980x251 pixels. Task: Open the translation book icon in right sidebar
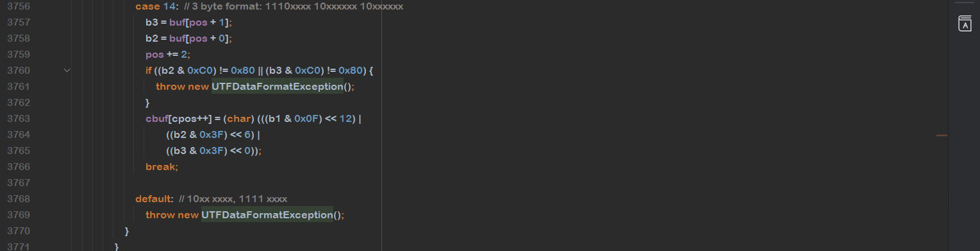[964, 24]
